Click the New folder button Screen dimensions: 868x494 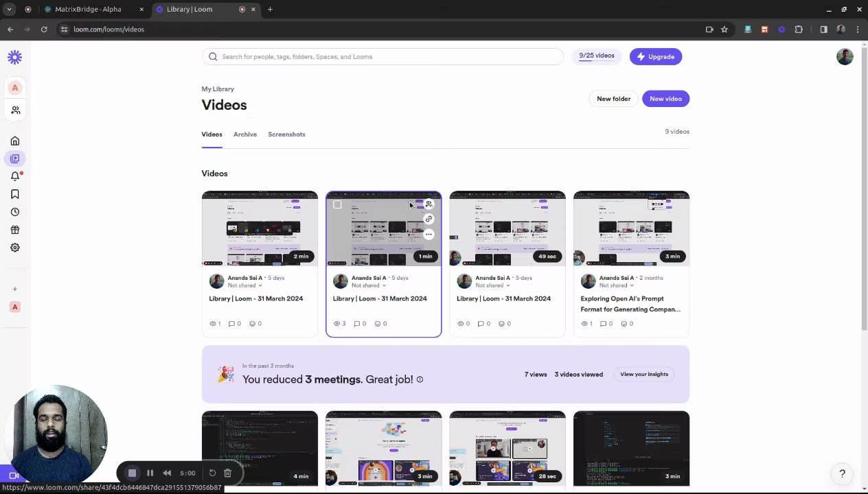[x=613, y=99]
